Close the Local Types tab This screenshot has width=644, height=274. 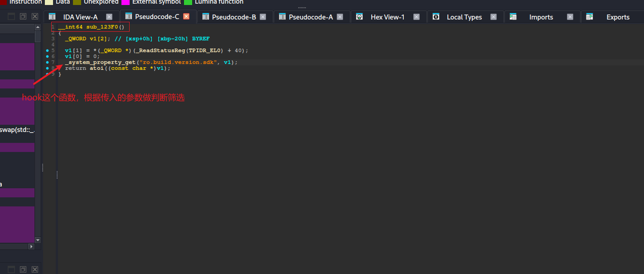pos(494,17)
